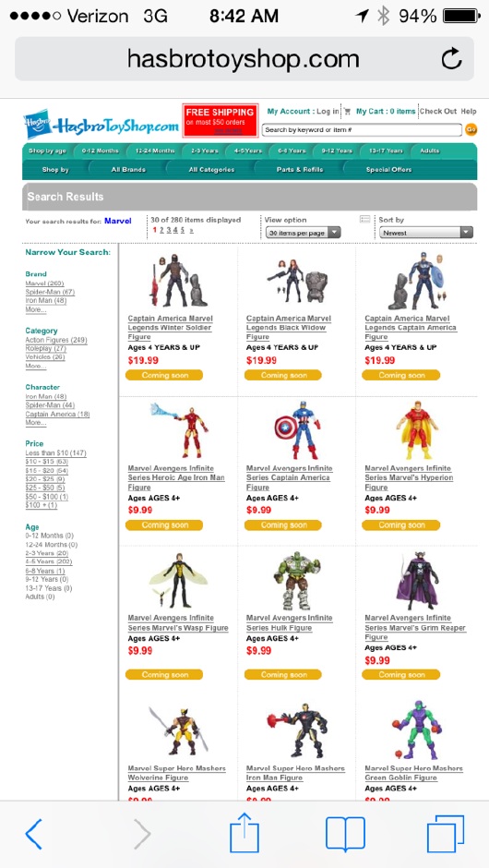Viewport: 489px width, 868px height.
Task: Select the All Brands menu item
Action: coord(127,169)
